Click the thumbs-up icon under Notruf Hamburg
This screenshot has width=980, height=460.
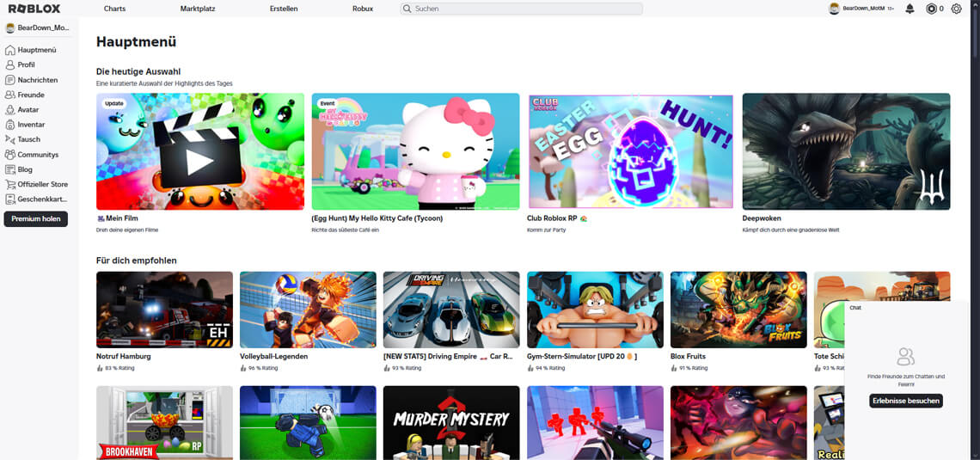(100, 368)
